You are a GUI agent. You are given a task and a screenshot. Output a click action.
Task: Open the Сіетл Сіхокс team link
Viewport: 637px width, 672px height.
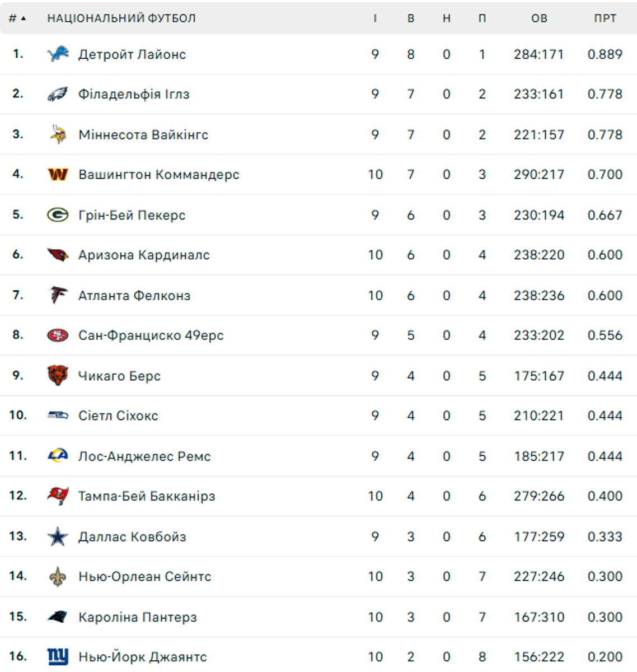pyautogui.click(x=118, y=416)
